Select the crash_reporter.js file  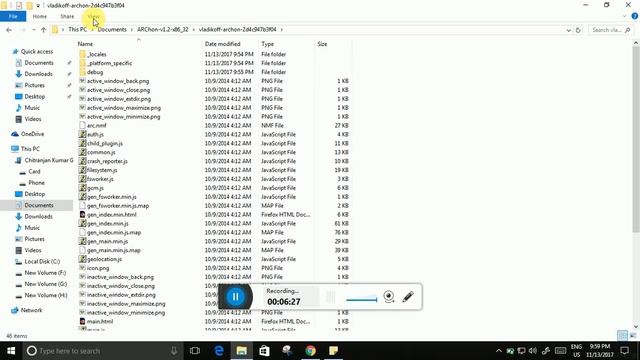click(107, 161)
